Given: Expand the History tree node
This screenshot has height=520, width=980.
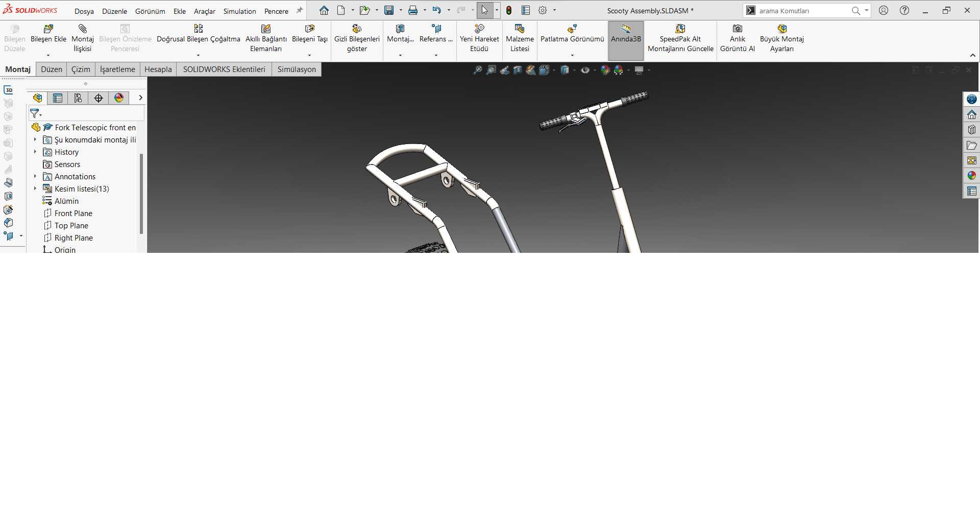Looking at the screenshot, I should pyautogui.click(x=35, y=152).
